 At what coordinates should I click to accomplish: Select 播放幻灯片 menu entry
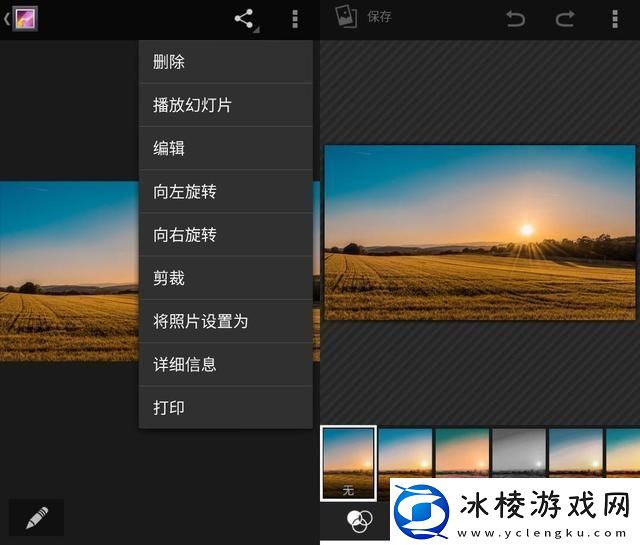coord(226,105)
